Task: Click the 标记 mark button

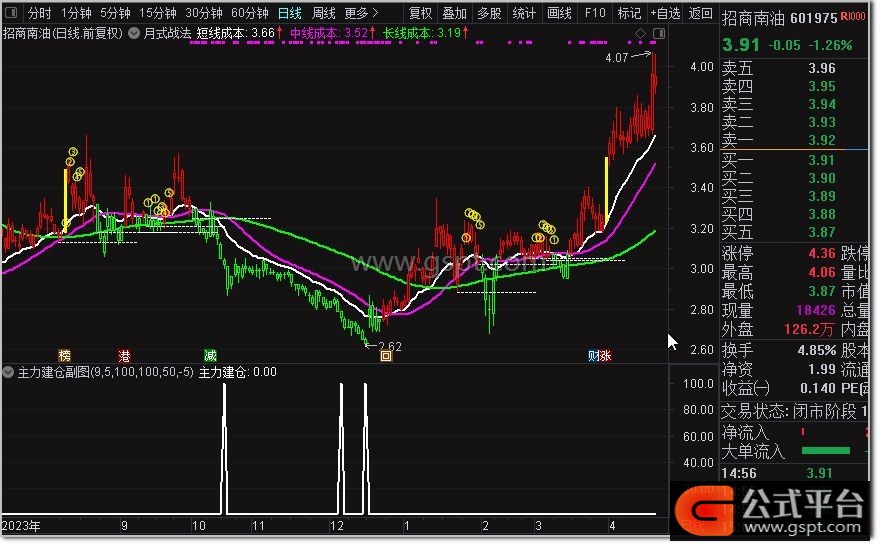Action: (629, 12)
